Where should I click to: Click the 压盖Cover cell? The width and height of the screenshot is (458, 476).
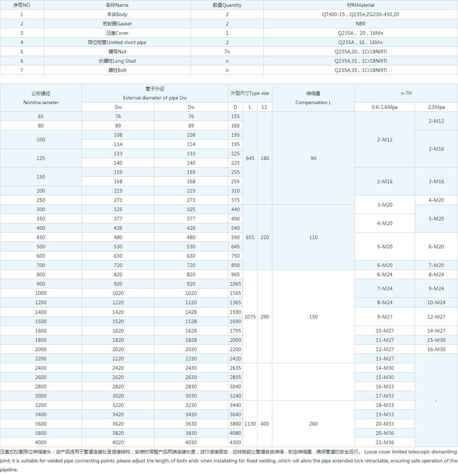point(117,33)
